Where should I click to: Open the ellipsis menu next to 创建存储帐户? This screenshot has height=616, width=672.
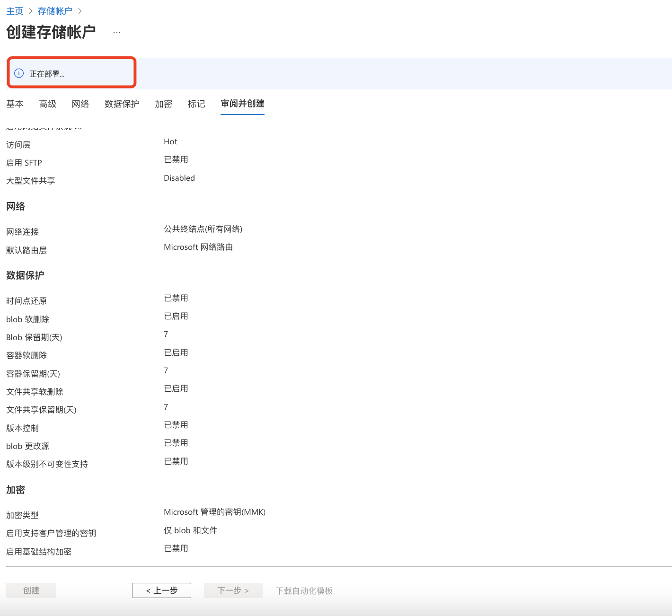click(x=117, y=33)
